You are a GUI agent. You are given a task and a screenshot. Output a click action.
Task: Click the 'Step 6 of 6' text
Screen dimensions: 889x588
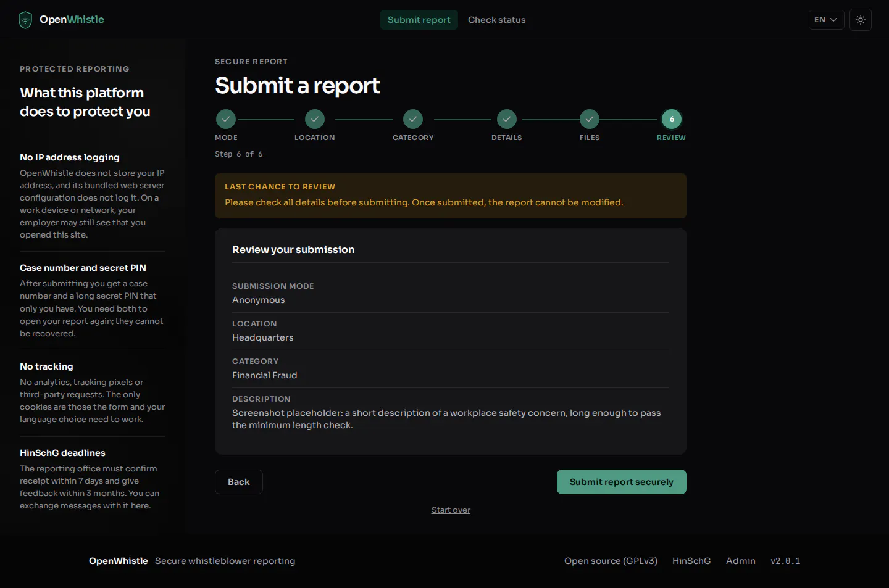click(239, 154)
